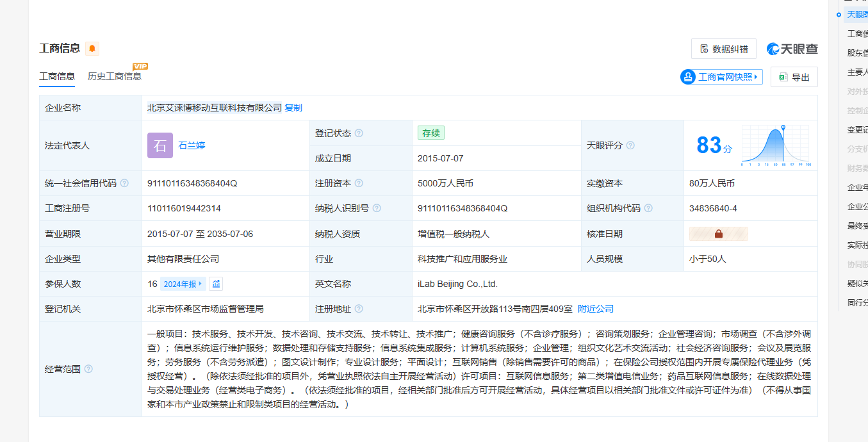Select the 工商信息 tab
This screenshot has width=868, height=442.
coord(57,76)
